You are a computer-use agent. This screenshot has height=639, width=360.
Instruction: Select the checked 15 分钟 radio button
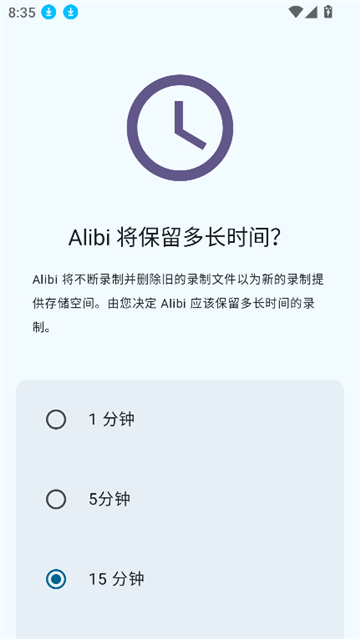pyautogui.click(x=56, y=579)
